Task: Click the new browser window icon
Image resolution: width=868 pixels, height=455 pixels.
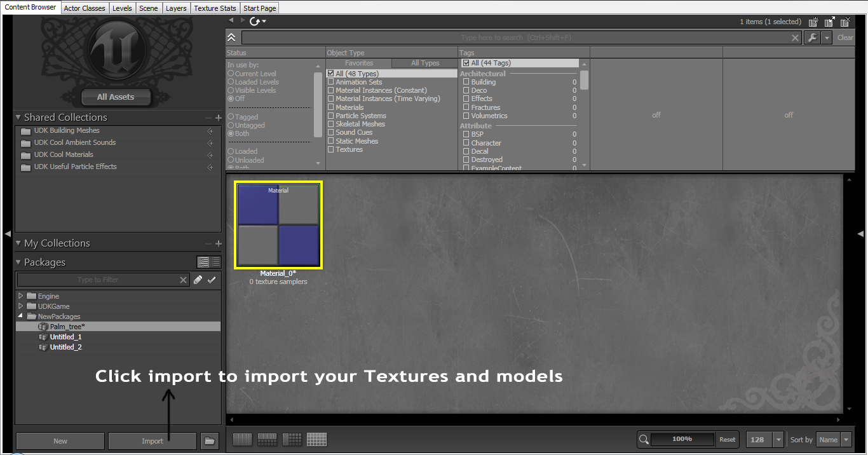Action: coord(813,22)
